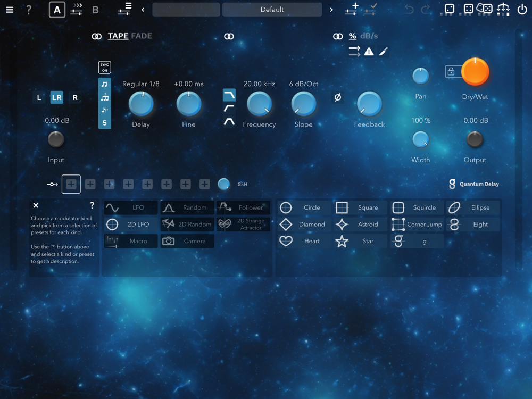
Task: Click the filter Frequency knob
Action: pos(259,104)
